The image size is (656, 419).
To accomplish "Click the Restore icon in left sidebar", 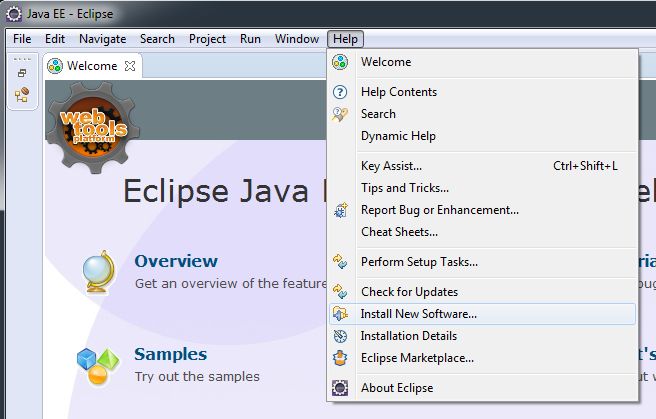I will (22, 73).
